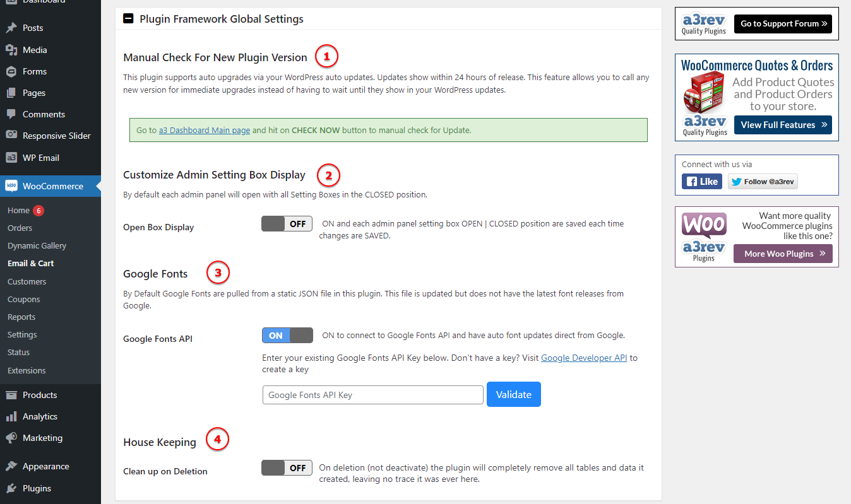Image resolution: width=851 pixels, height=504 pixels.
Task: Open Dynamic Gallery submenu item
Action: pyautogui.click(x=37, y=245)
